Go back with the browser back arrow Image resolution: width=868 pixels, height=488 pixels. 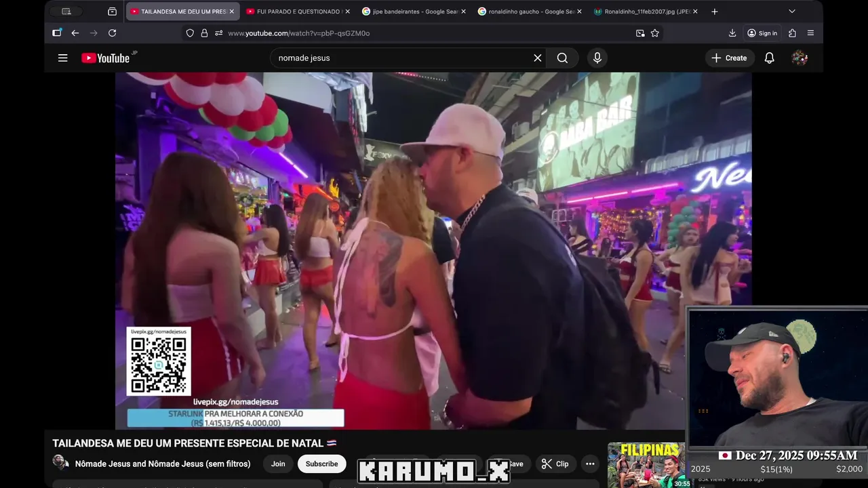(75, 33)
